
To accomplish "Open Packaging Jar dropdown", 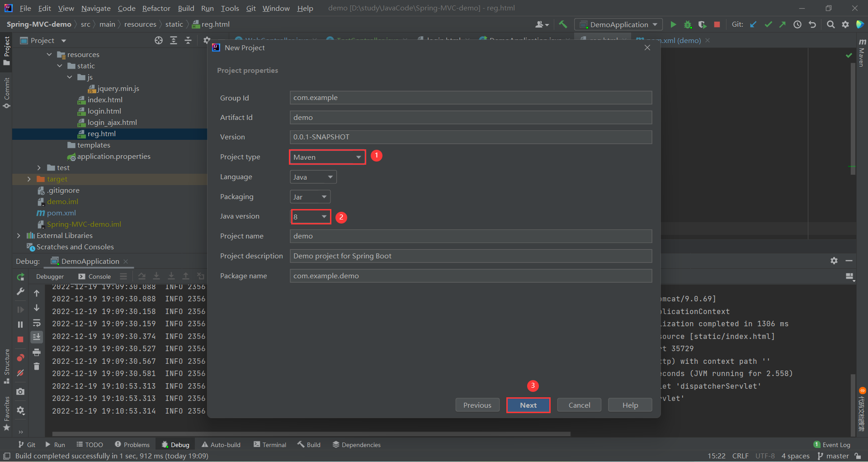I will click(310, 197).
